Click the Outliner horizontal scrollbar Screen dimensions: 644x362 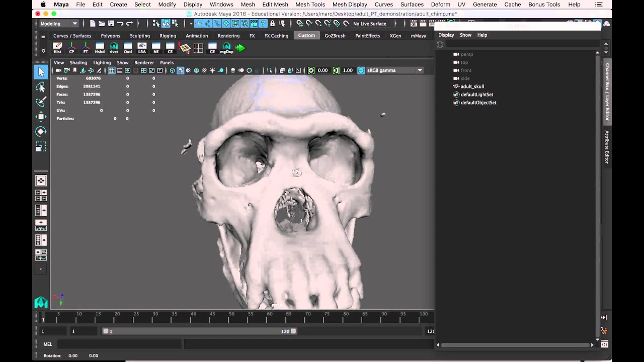coord(515,345)
